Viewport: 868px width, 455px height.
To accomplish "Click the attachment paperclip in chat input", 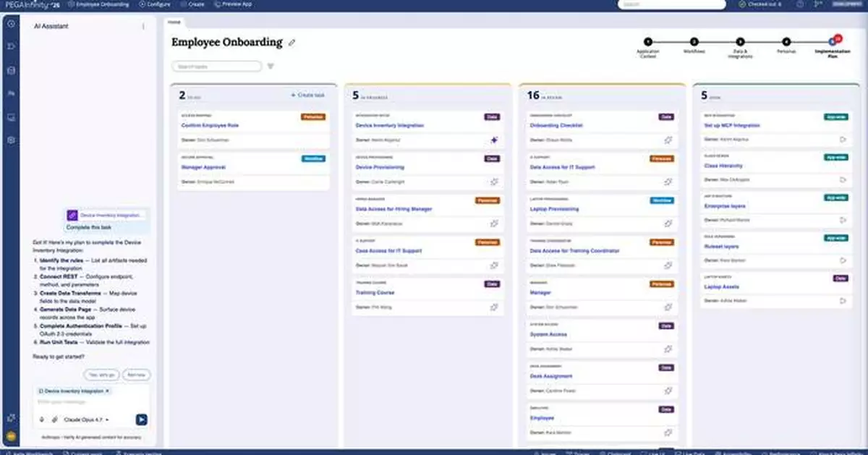I will 54,419.
